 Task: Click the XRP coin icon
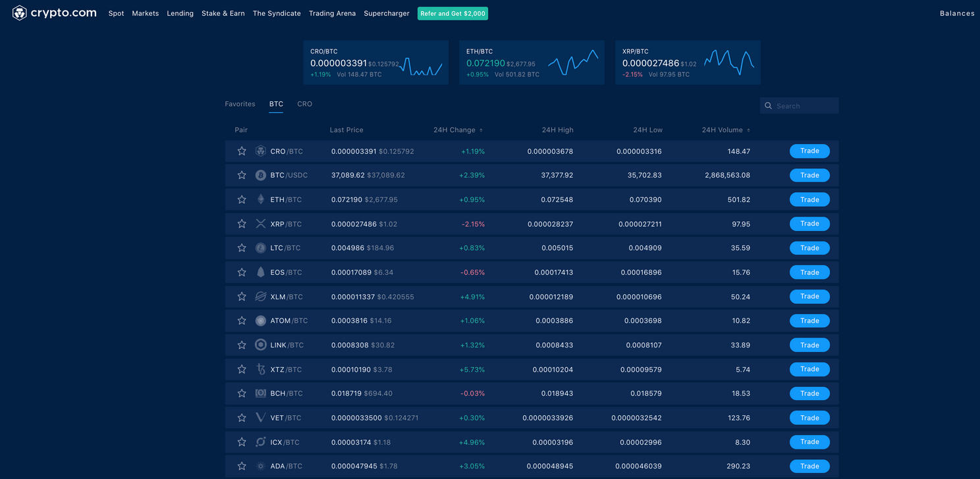(x=261, y=224)
